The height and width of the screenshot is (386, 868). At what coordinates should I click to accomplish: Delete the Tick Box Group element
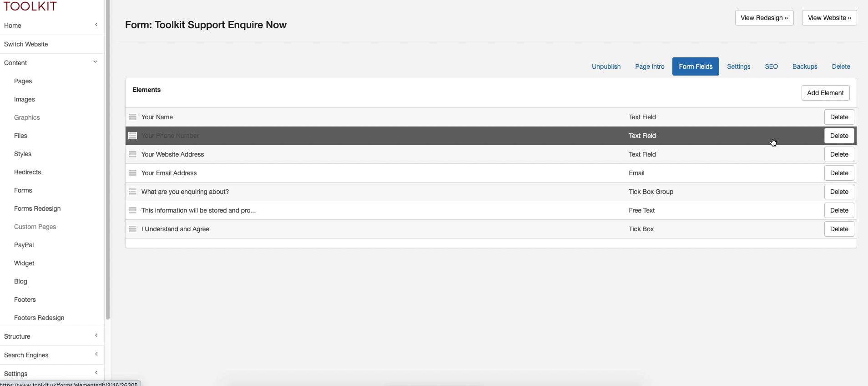point(839,192)
